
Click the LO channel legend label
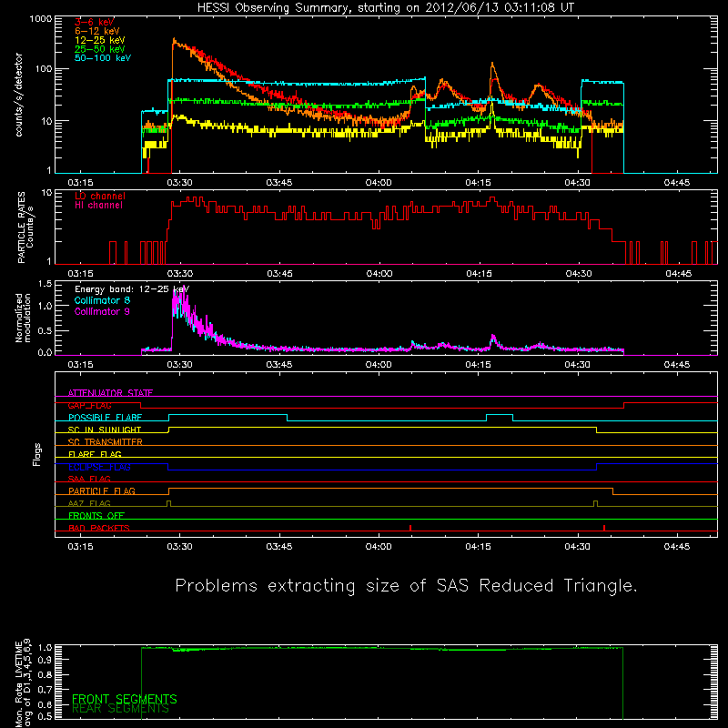tap(100, 196)
